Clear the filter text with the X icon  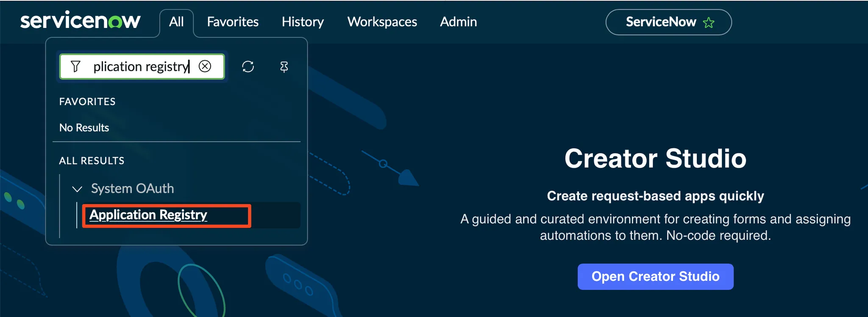tap(205, 66)
